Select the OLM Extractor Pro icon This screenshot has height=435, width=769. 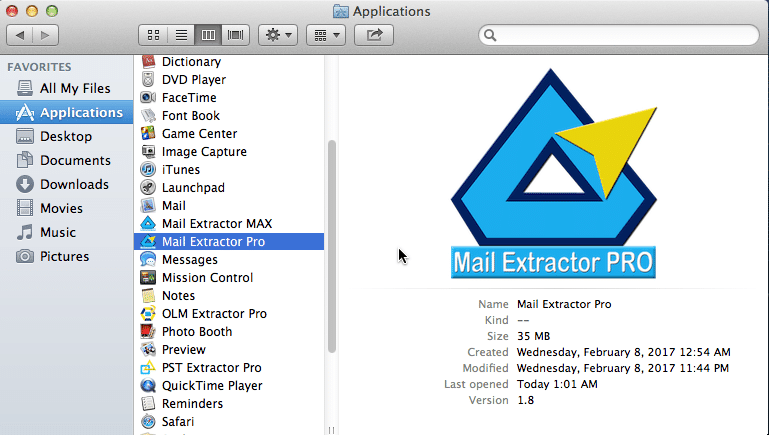(x=148, y=314)
